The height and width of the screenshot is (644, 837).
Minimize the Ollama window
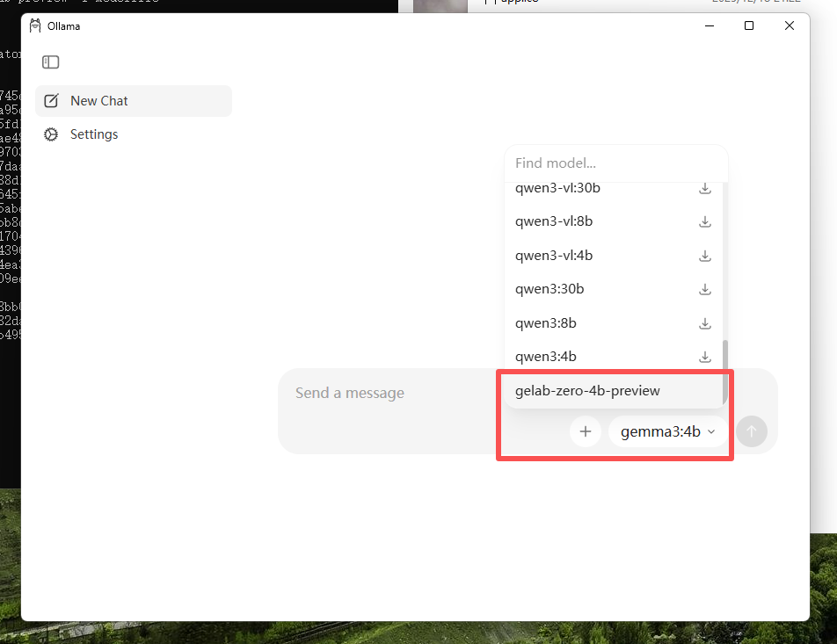[x=710, y=25]
